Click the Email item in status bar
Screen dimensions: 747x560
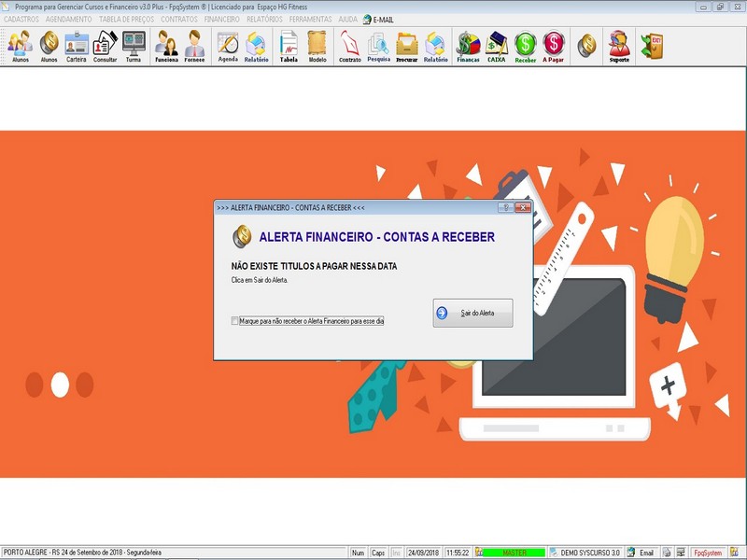(641, 553)
